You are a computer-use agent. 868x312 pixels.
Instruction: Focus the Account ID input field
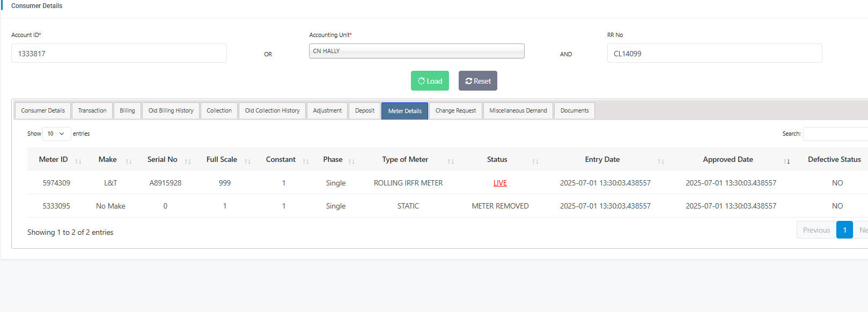[119, 54]
